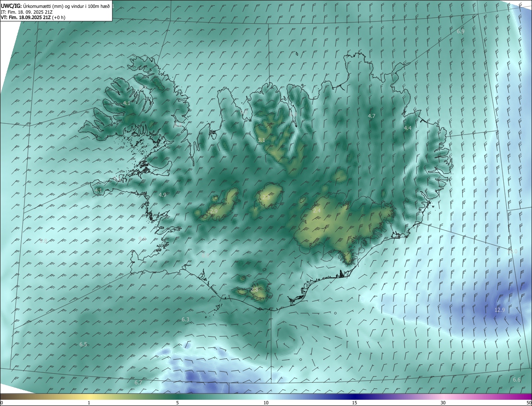Click the 6.3 value label offshore
The width and height of the screenshot is (532, 406).
(x=185, y=319)
